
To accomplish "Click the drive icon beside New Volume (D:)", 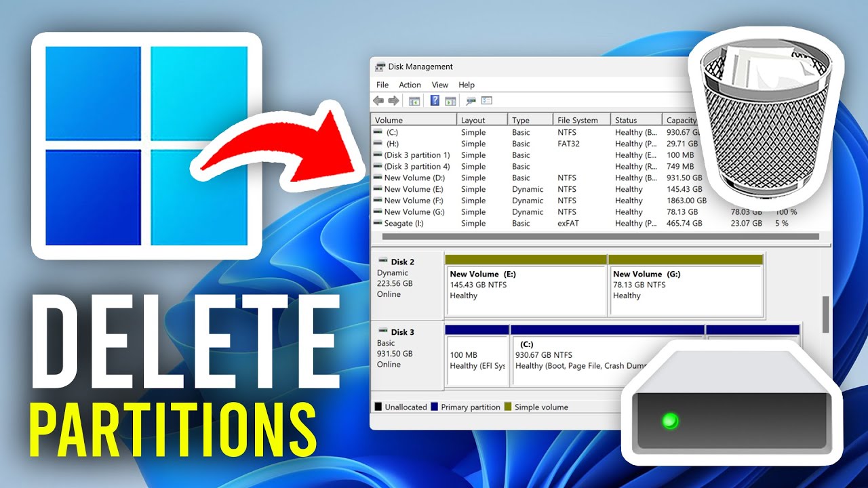I will pos(378,178).
